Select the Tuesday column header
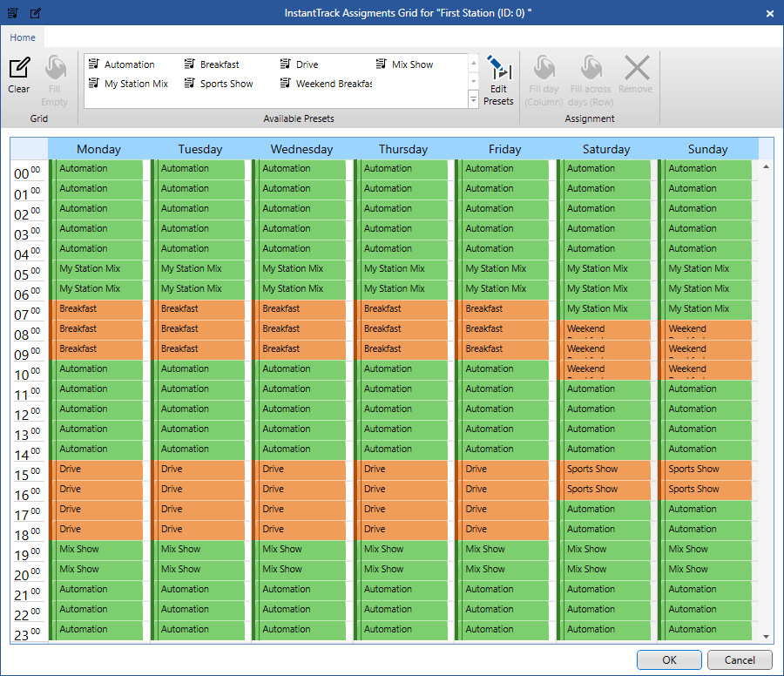This screenshot has width=784, height=676. click(200, 149)
